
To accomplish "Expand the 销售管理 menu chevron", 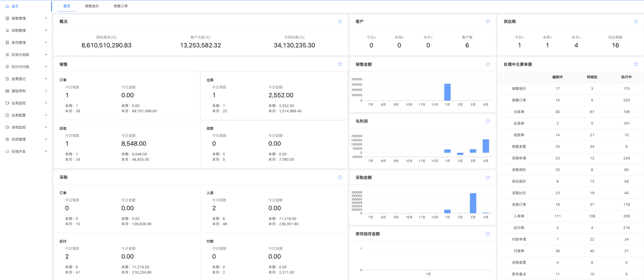I will [46, 18].
